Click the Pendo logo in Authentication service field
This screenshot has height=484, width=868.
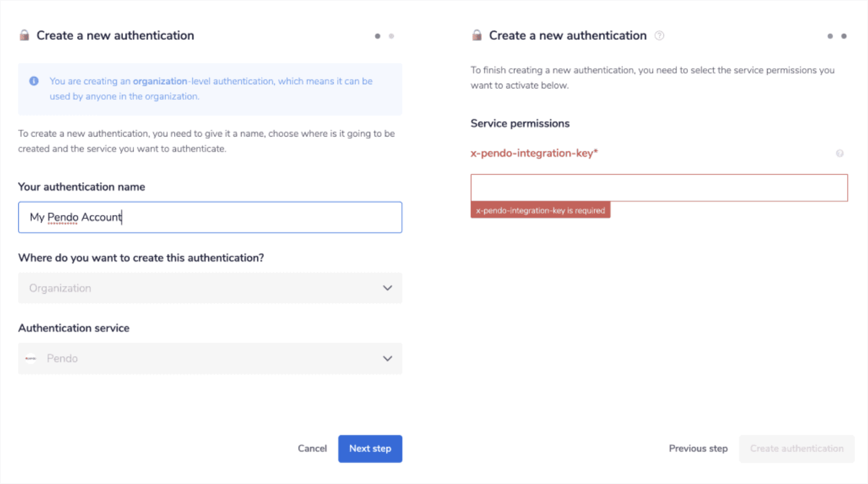31,359
